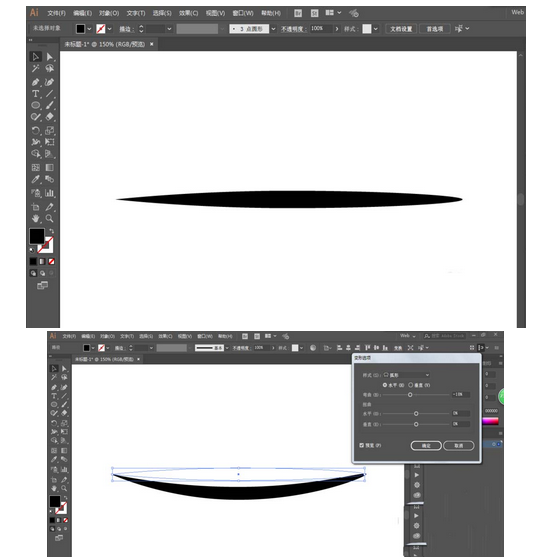Viewport: 533px width, 560px height.
Task: Select the Scale tool in top window
Action: pos(49,130)
